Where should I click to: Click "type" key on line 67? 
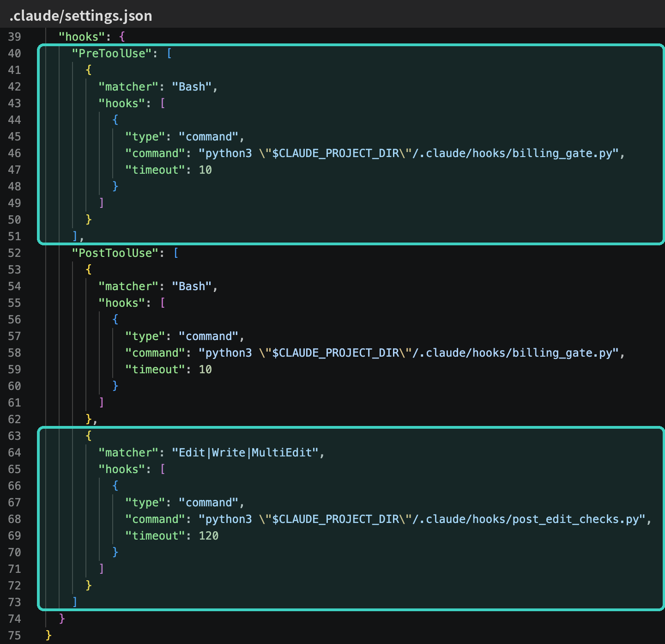tap(145, 503)
